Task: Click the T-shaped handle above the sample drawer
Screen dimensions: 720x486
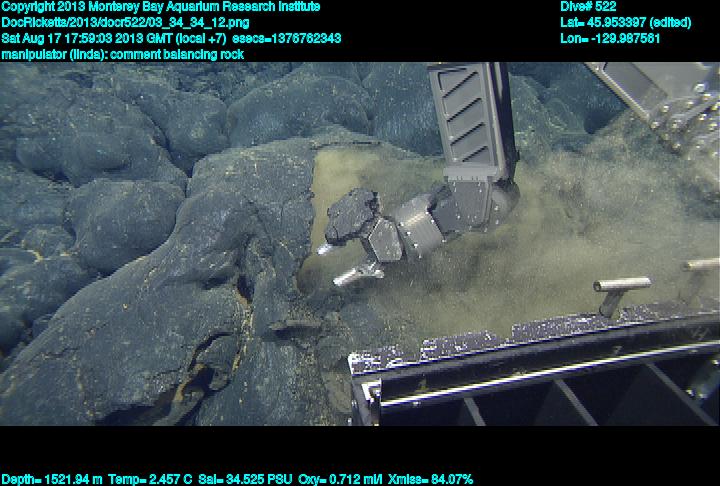Action: click(x=620, y=289)
